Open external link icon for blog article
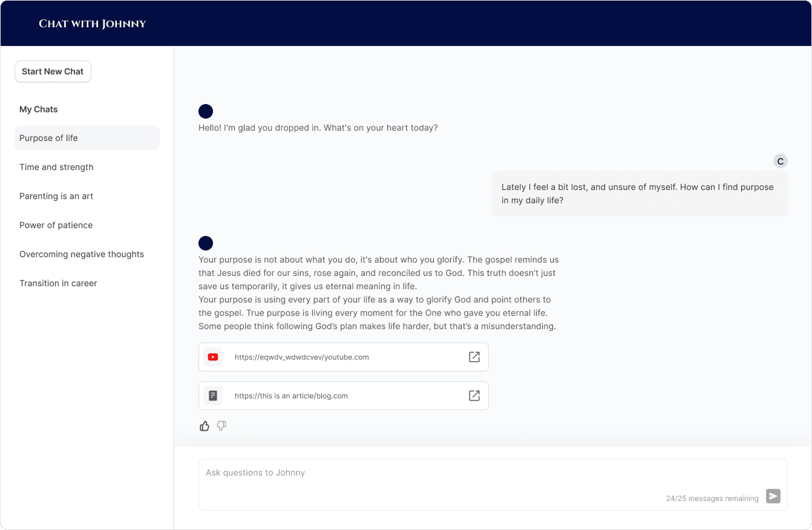 474,396
